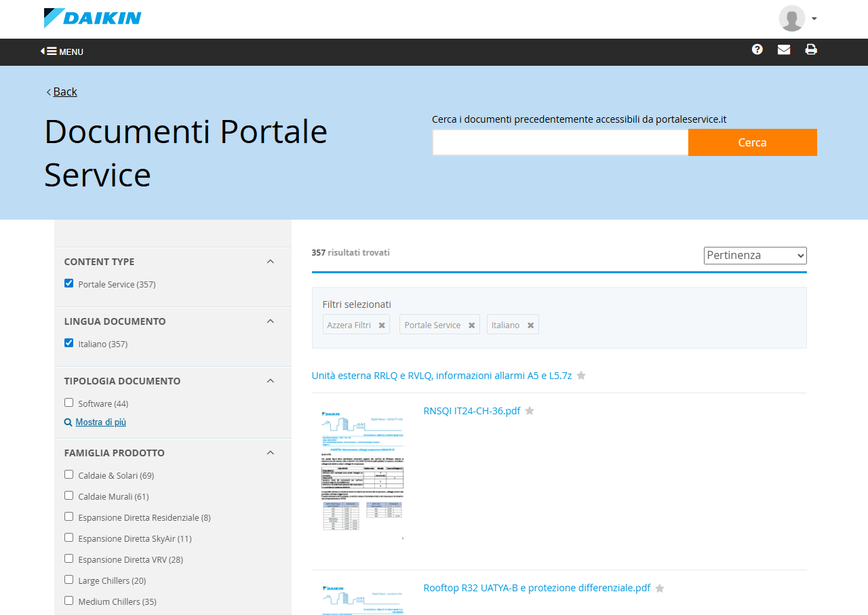868x615 pixels.
Task: Uncheck the Portale Service checkbox
Action: coord(68,283)
